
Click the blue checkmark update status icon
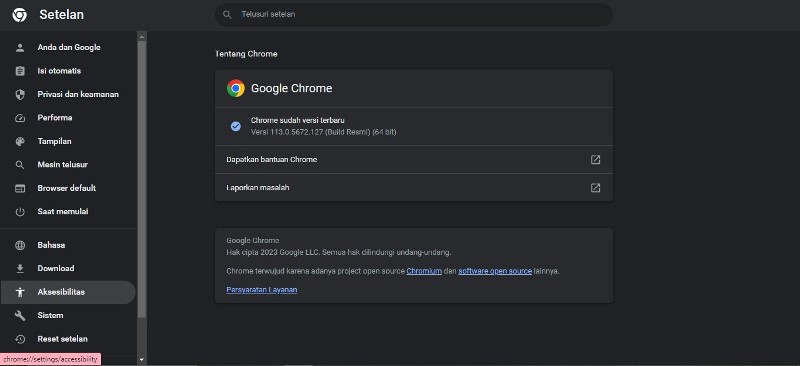tap(235, 126)
